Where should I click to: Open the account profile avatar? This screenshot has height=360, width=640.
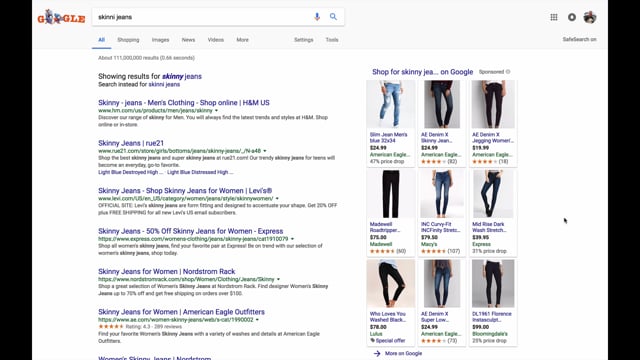tap(590, 17)
